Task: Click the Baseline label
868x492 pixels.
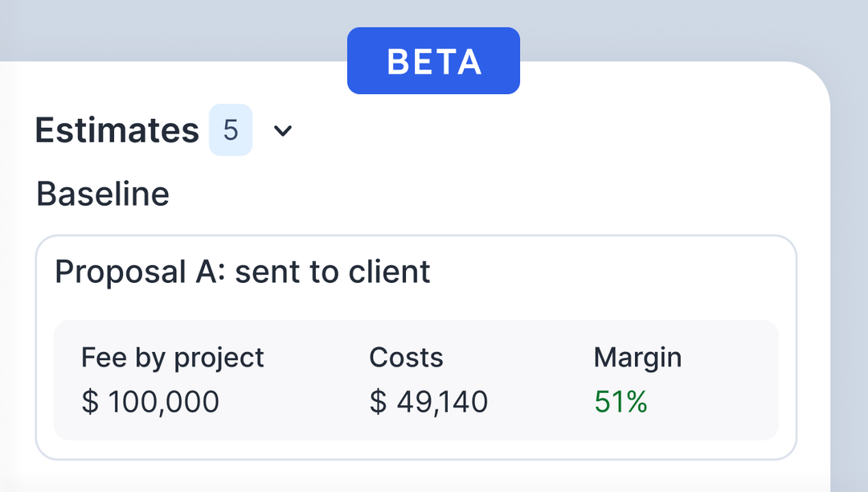Action: [x=103, y=195]
